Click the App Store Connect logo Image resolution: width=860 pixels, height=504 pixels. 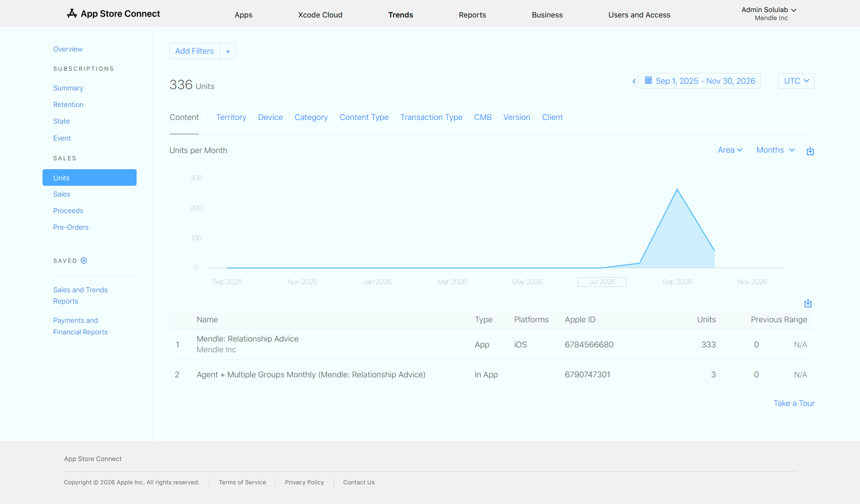click(113, 14)
